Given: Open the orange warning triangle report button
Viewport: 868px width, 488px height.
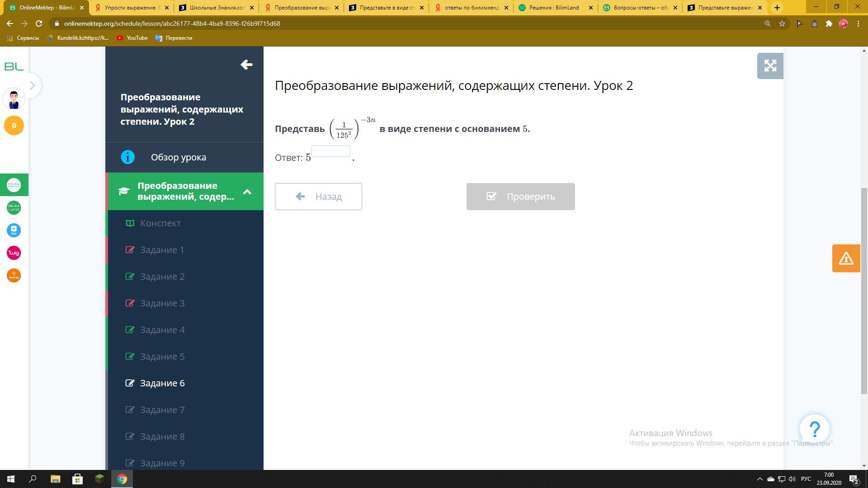Looking at the screenshot, I should [x=846, y=258].
